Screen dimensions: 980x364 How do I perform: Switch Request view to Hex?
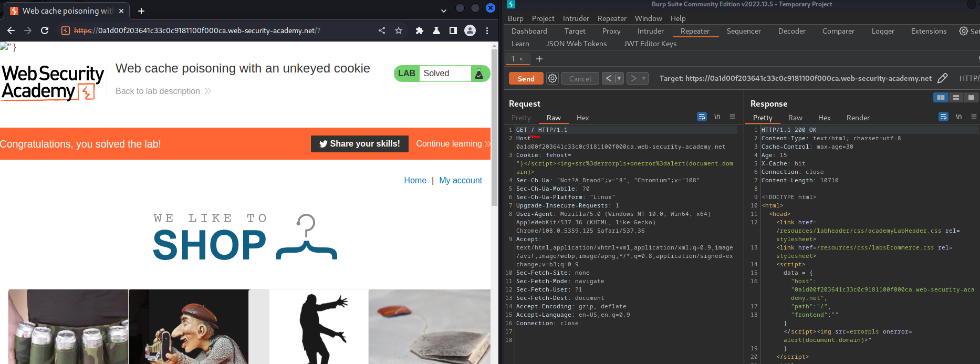[x=582, y=118]
